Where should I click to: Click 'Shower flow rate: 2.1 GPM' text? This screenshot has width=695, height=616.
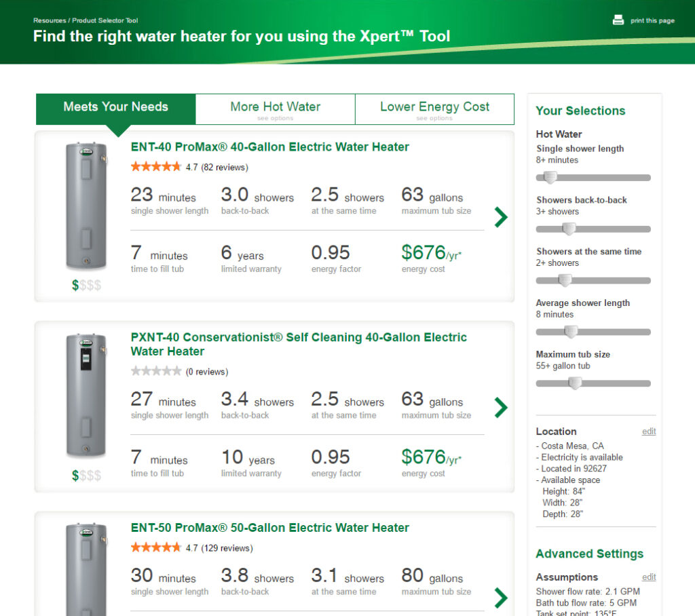588,592
